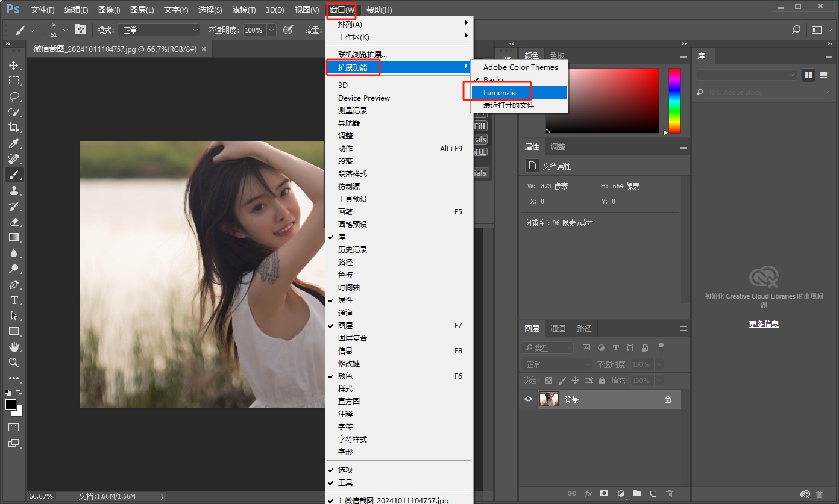
Task: Switch to the 通道 tab in layers panel
Action: [x=558, y=329]
